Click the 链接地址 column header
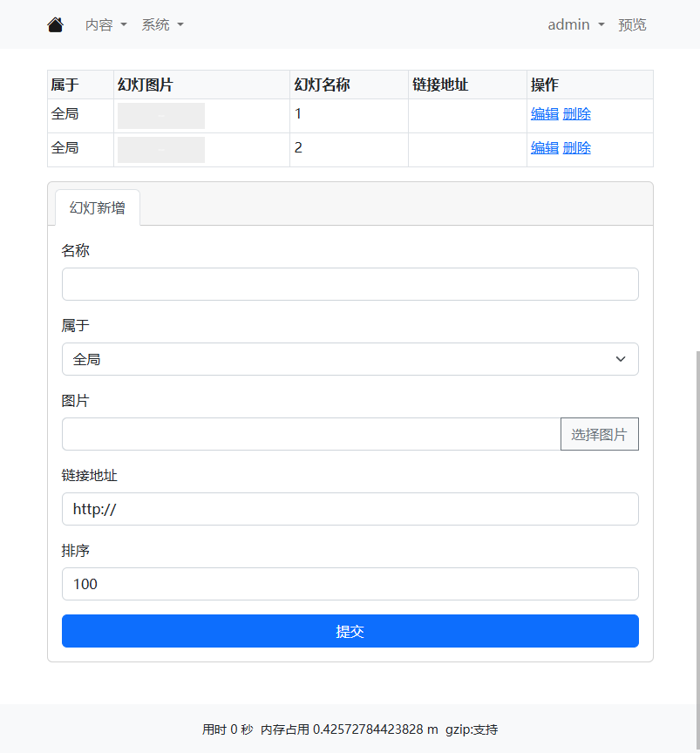 click(x=467, y=85)
